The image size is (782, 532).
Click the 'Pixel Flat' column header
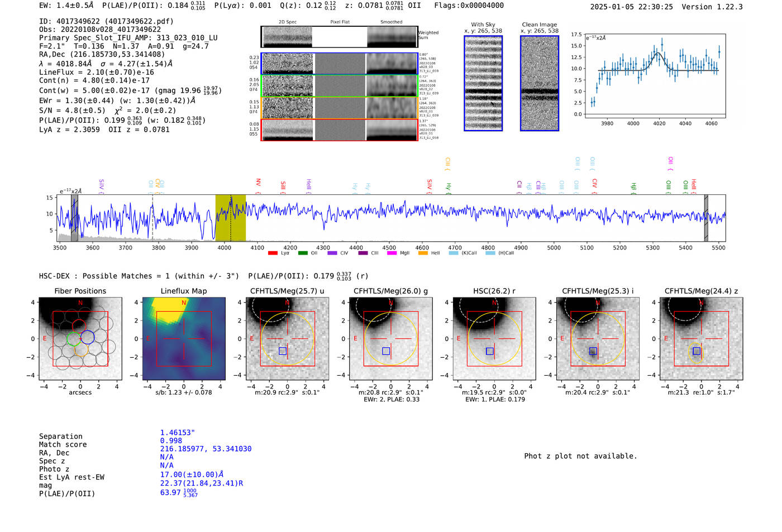[x=340, y=22]
